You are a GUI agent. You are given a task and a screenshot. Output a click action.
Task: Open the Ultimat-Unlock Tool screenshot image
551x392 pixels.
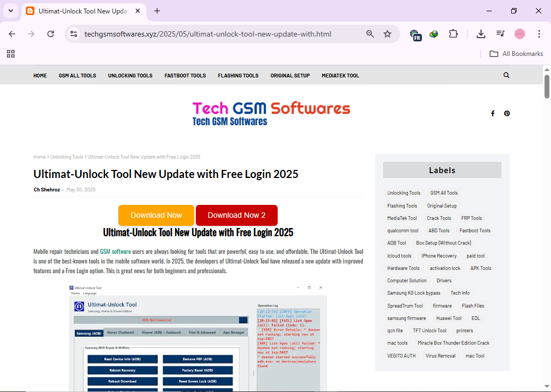[198, 338]
